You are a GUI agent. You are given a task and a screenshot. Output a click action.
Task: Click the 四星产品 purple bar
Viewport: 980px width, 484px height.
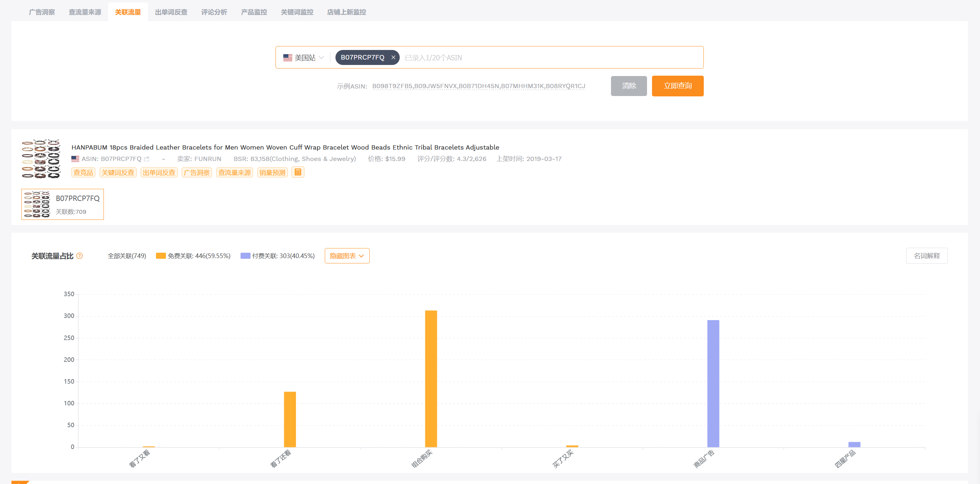(854, 444)
